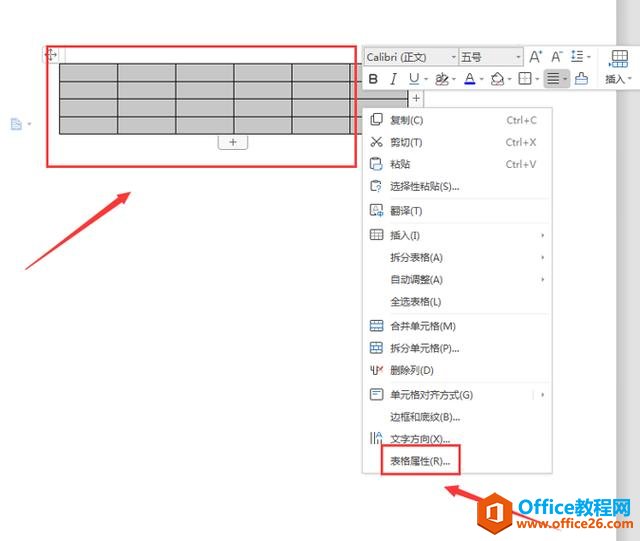This screenshot has width=640, height=541.
Task: Toggle Bold in the mini toolbar
Action: pos(373,79)
